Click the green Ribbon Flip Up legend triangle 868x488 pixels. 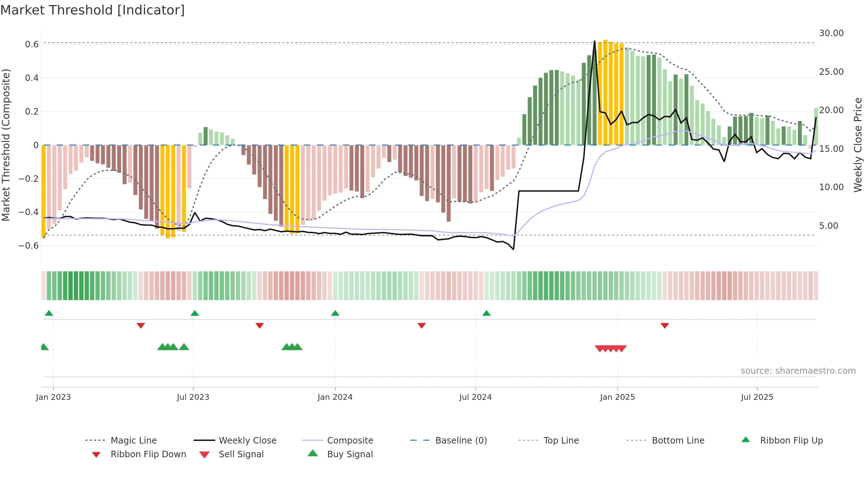pos(746,440)
